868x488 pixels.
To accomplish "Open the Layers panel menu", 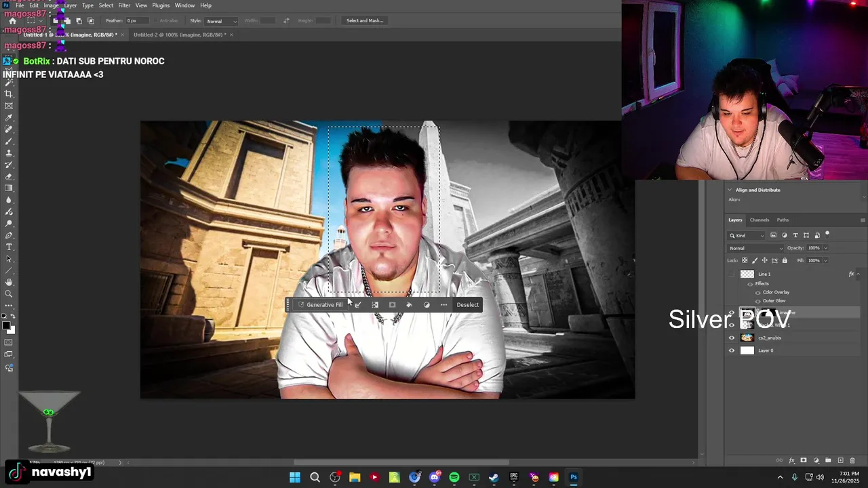I will pyautogui.click(x=863, y=220).
